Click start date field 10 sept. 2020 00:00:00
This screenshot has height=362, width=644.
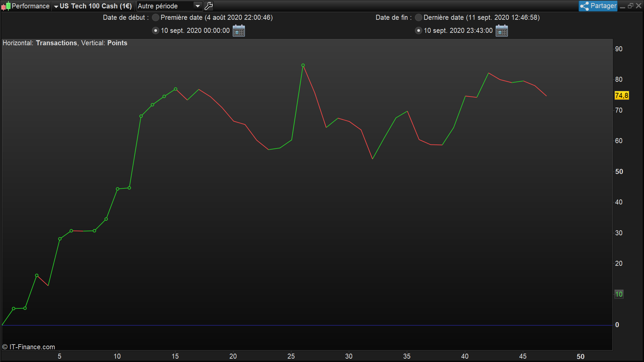(195, 31)
